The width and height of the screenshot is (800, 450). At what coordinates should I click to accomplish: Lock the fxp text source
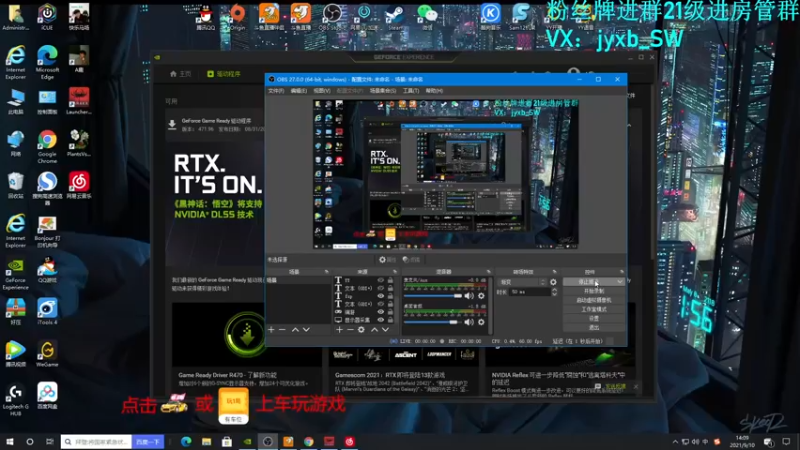coord(390,296)
